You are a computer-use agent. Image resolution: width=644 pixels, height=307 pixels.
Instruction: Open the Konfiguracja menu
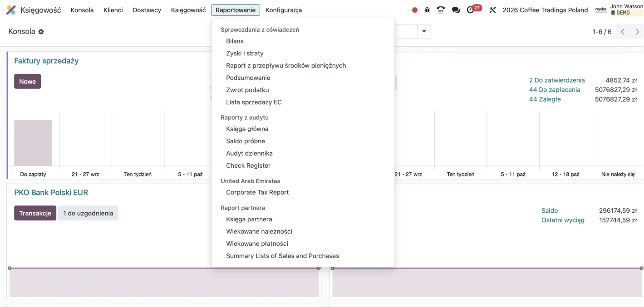coord(284,10)
